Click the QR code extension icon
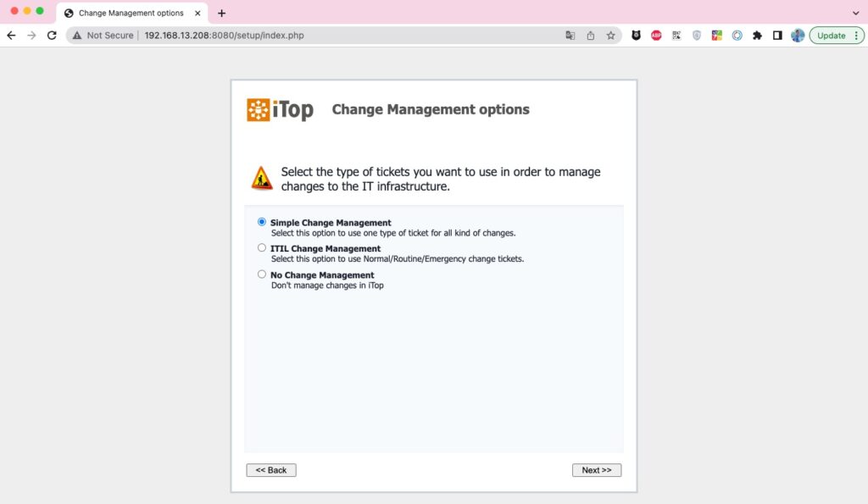868x504 pixels. point(676,36)
